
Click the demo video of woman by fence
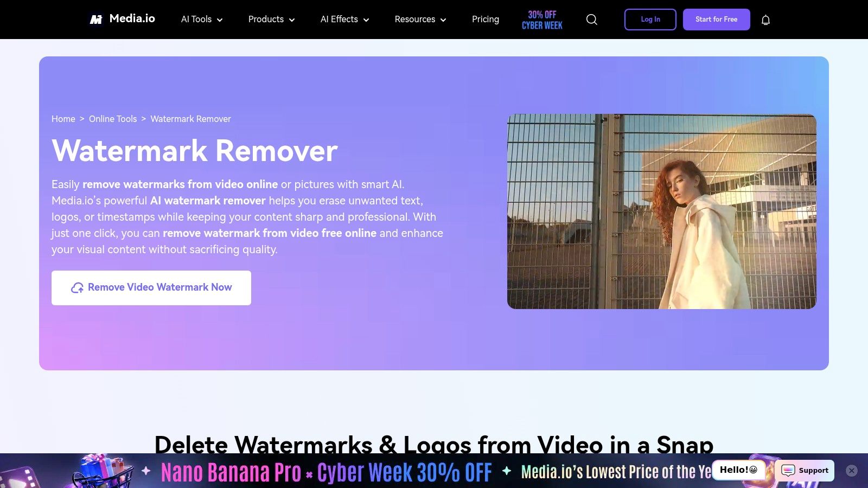coord(661,211)
